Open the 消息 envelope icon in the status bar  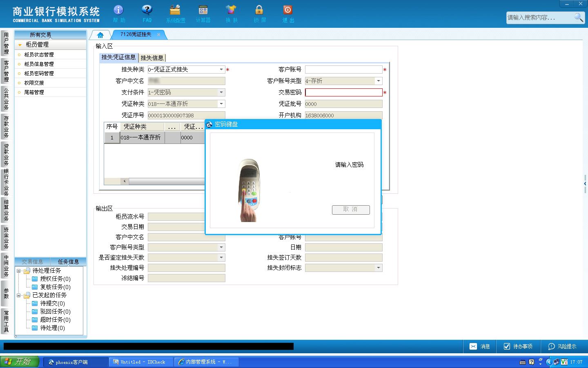coord(473,346)
